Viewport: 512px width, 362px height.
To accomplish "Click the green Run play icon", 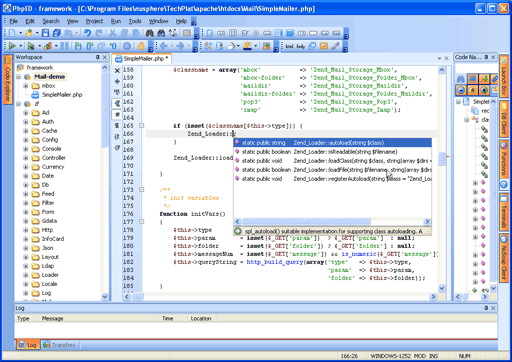I will 12,46.
